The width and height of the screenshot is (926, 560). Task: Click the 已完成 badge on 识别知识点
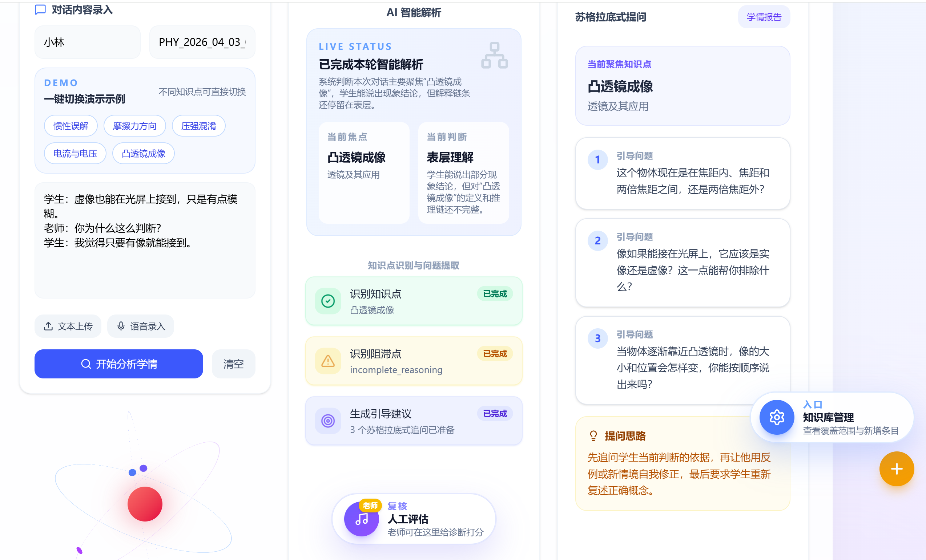pyautogui.click(x=495, y=294)
